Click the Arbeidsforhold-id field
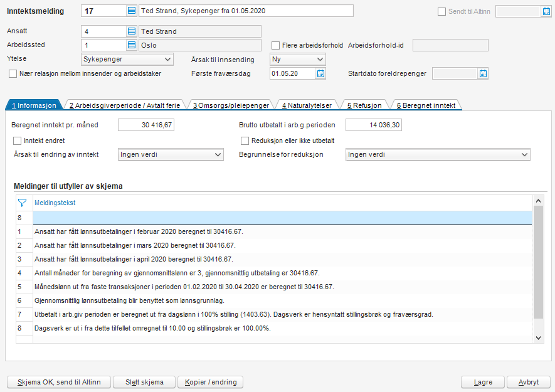Image resolution: width=555 pixels, height=392 pixels. [x=450, y=45]
